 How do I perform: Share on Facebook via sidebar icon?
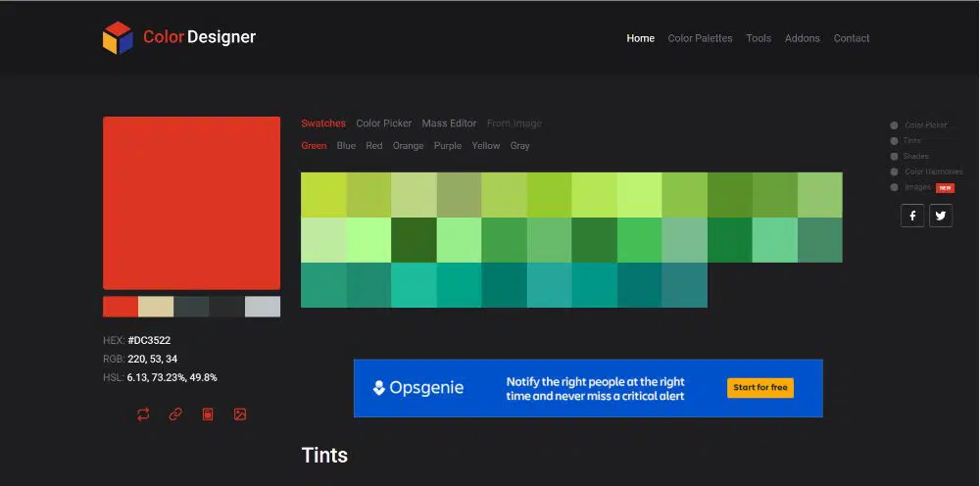tap(912, 216)
